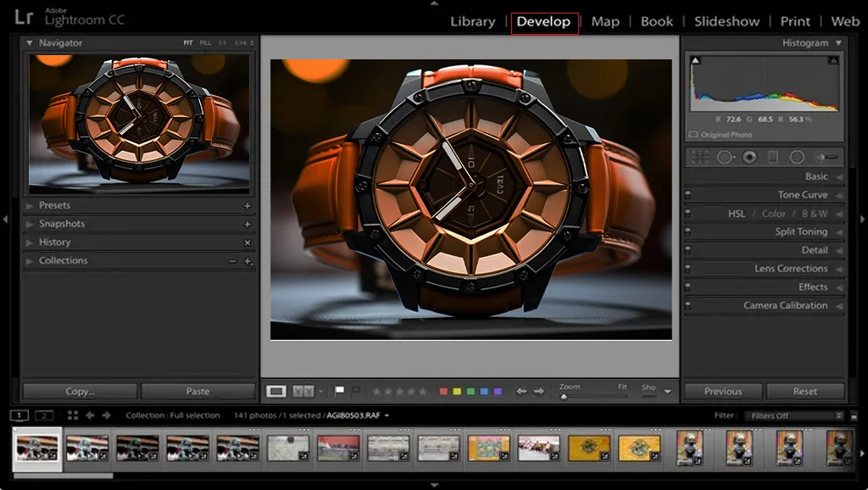Activate the Red Eye Correction tool
This screenshot has height=490, width=868.
[x=749, y=157]
